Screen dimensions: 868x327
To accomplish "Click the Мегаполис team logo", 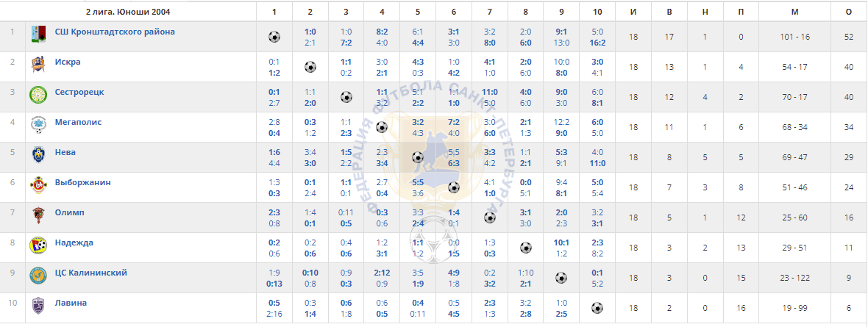I will pyautogui.click(x=38, y=124).
